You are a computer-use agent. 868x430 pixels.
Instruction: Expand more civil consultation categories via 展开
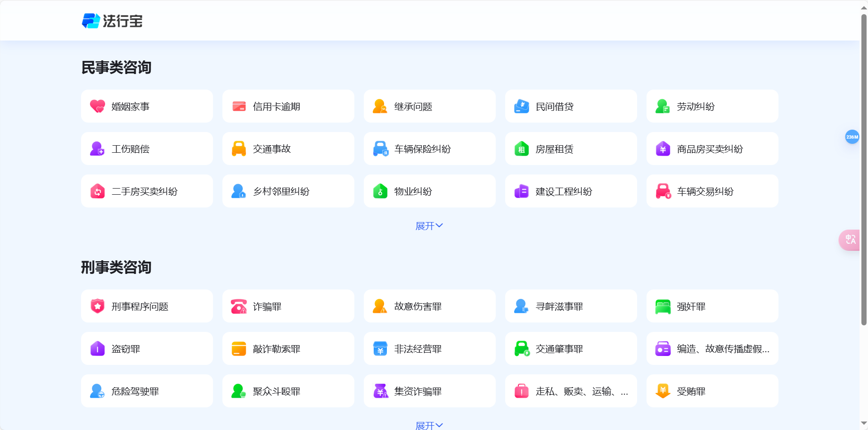click(x=429, y=225)
